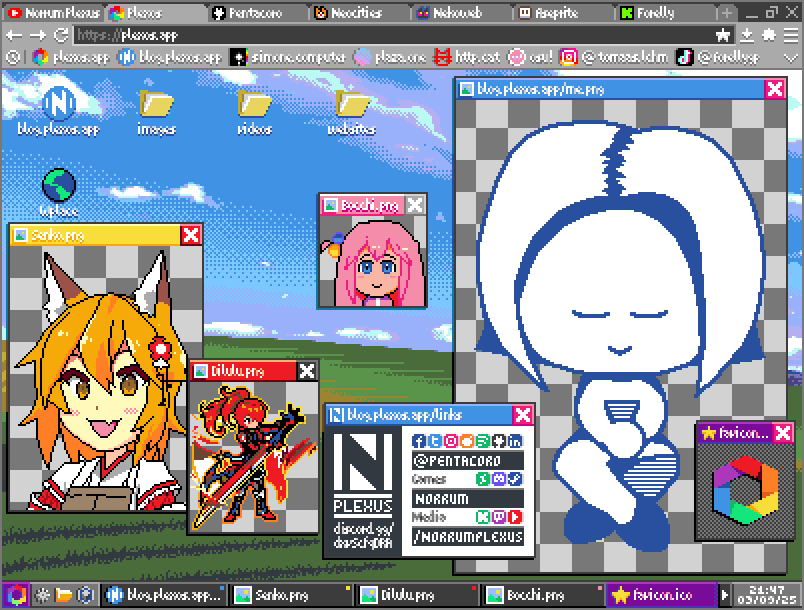This screenshot has width=804, height=610.
Task: Switch to Dilulu.png taskbar window
Action: 417,595
